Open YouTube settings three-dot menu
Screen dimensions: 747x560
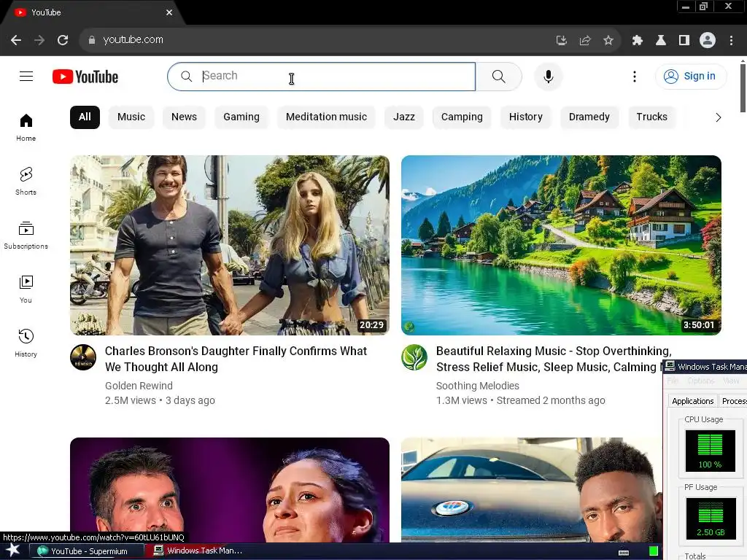(635, 76)
